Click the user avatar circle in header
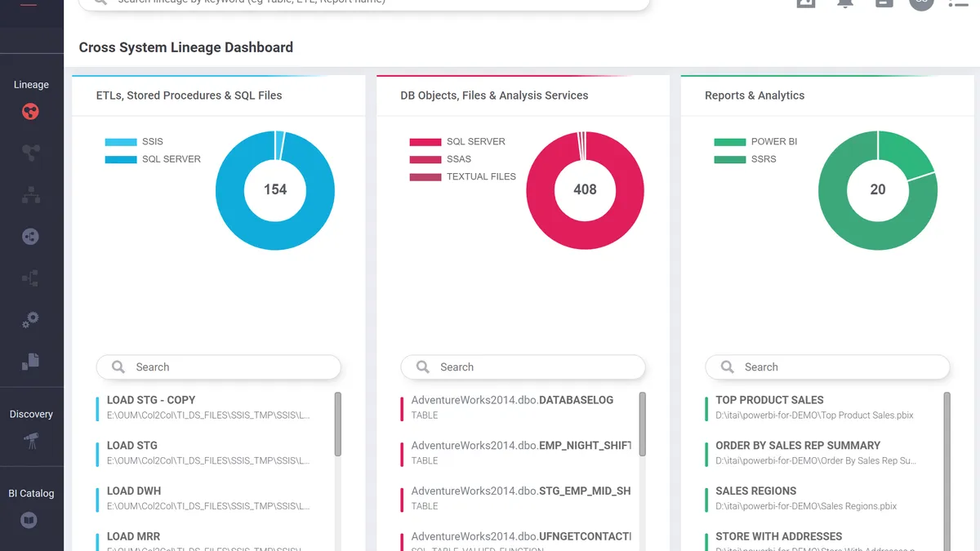This screenshot has height=551, width=980. [x=921, y=2]
